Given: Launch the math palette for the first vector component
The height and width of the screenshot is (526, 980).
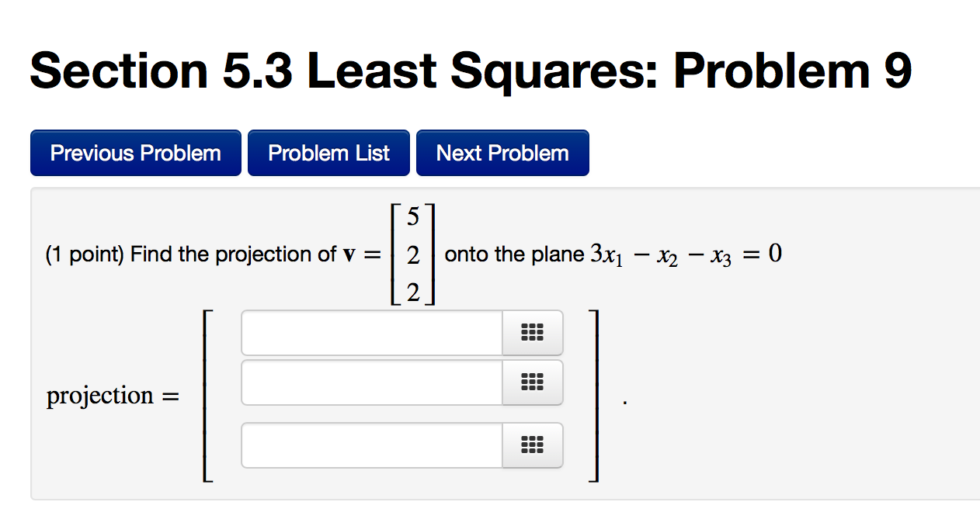Looking at the screenshot, I should [x=533, y=333].
